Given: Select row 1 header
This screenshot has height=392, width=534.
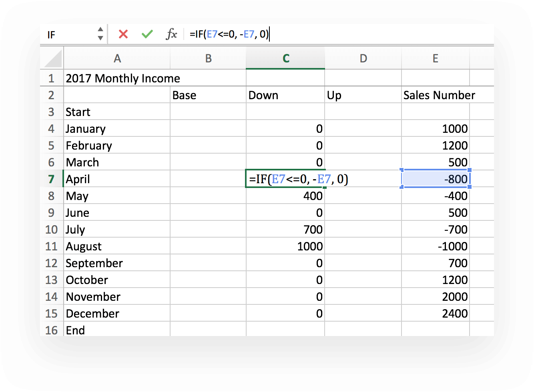Looking at the screenshot, I should [52, 78].
